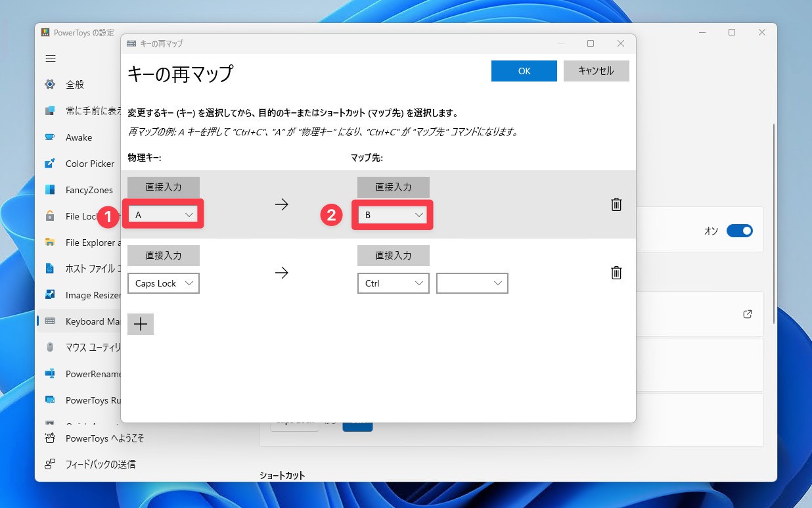Click the external link icon on the right
This screenshot has height=508, width=812.
click(747, 314)
